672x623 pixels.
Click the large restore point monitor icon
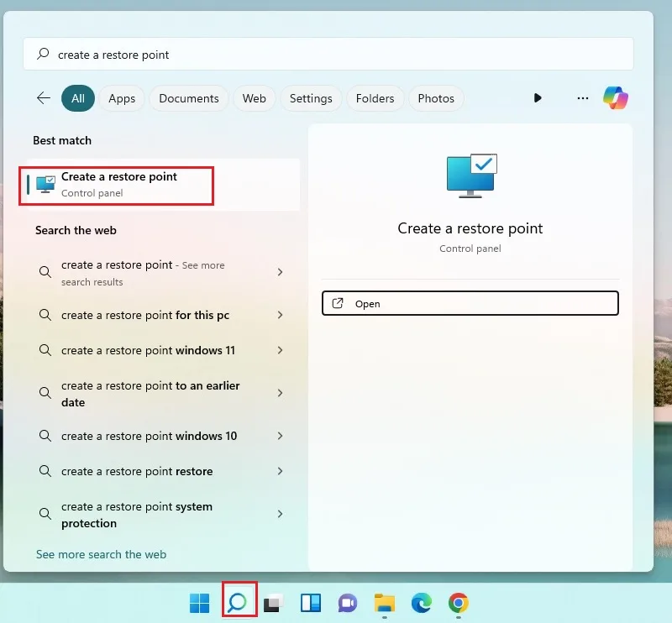click(x=471, y=176)
